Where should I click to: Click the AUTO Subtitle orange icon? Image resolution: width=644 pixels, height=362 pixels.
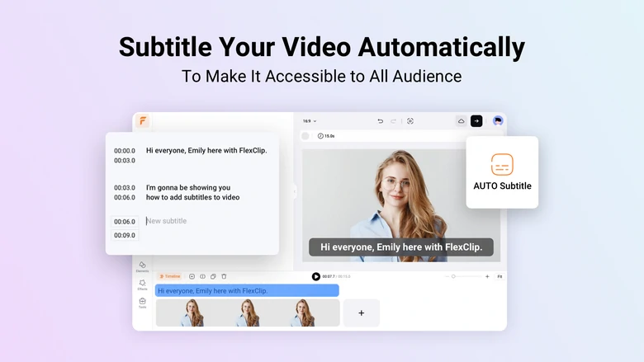click(502, 164)
